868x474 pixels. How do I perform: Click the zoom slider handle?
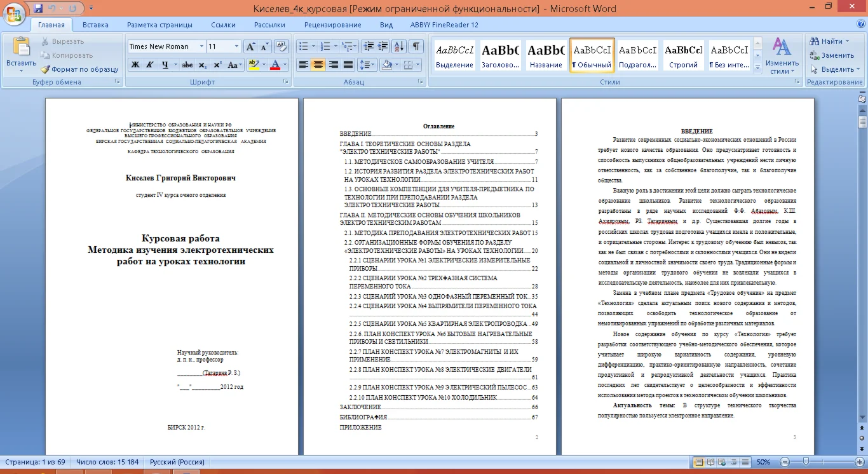point(806,462)
